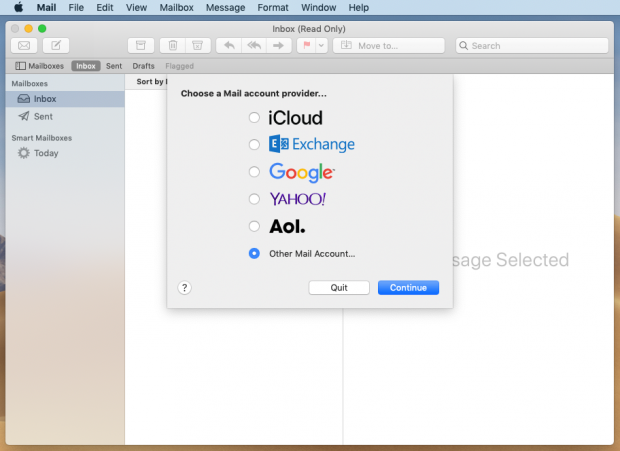Click the Quit button
Image resolution: width=620 pixels, height=451 pixels.
click(x=339, y=287)
